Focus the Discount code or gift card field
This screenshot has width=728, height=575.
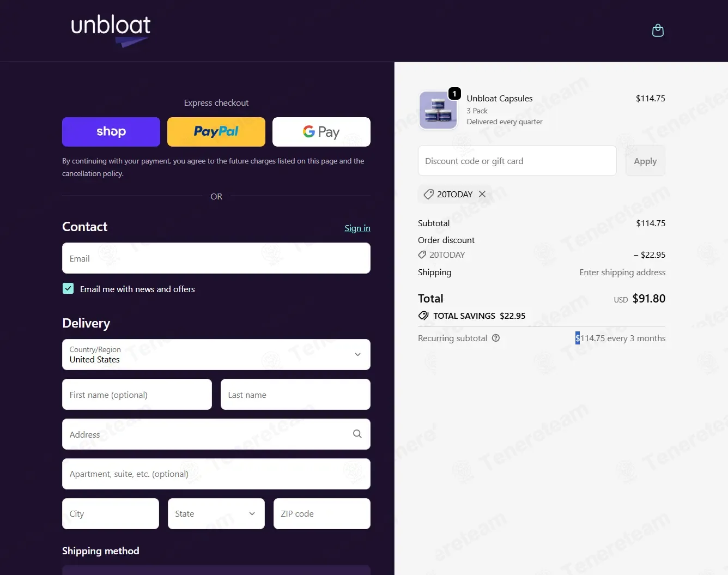[x=517, y=161]
